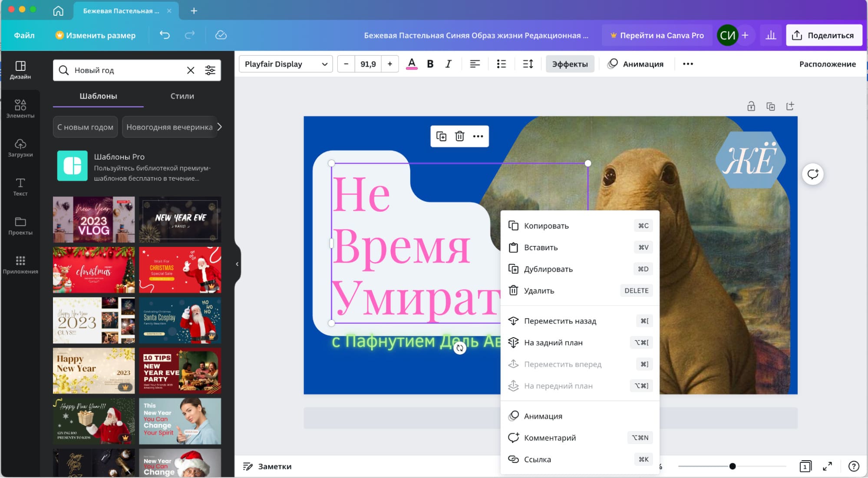Toggle bulleted list
The image size is (868, 478).
502,64
